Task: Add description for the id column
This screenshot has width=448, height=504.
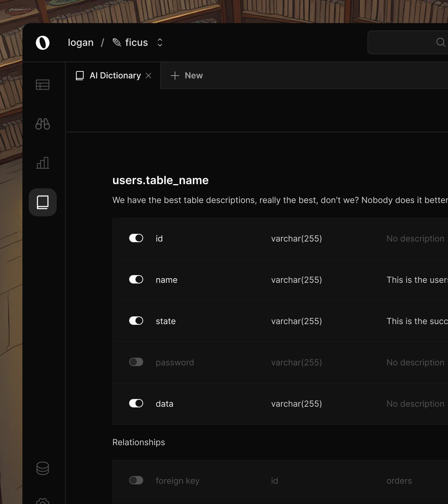Action: coord(415,239)
